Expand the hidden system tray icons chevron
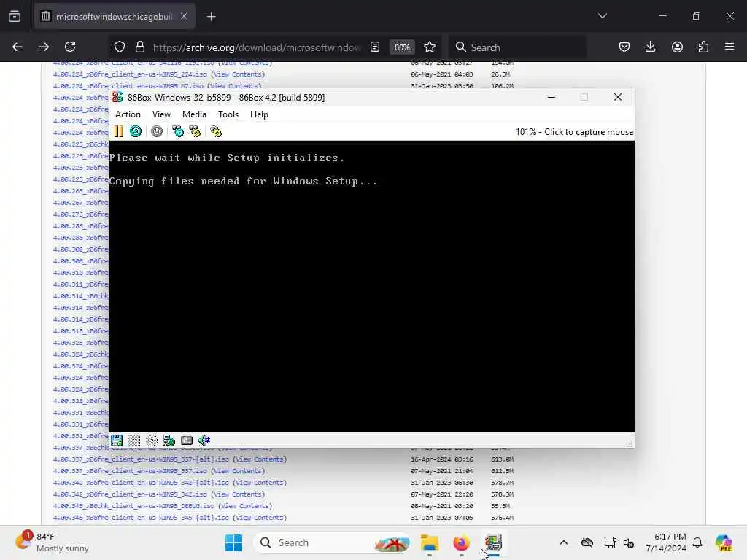The image size is (747, 560). pos(564,542)
